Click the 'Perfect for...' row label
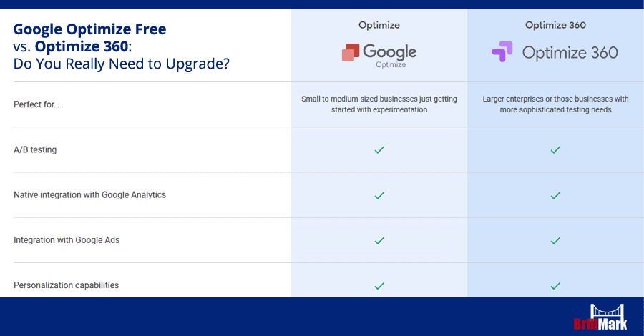644x336 pixels. coord(36,104)
